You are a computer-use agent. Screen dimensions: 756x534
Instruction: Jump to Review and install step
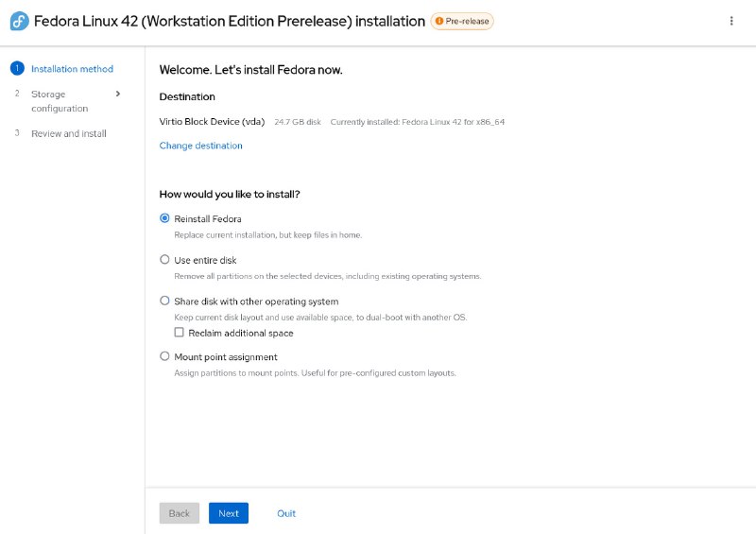(x=68, y=133)
